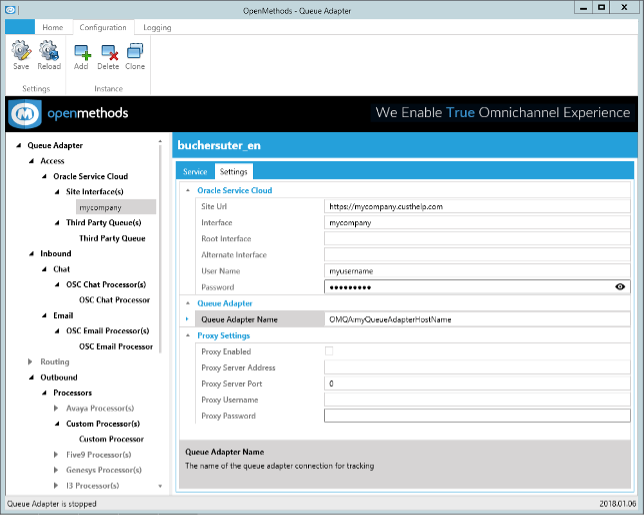
Task: Open the OSC Chat Processor item
Action: [x=115, y=300]
